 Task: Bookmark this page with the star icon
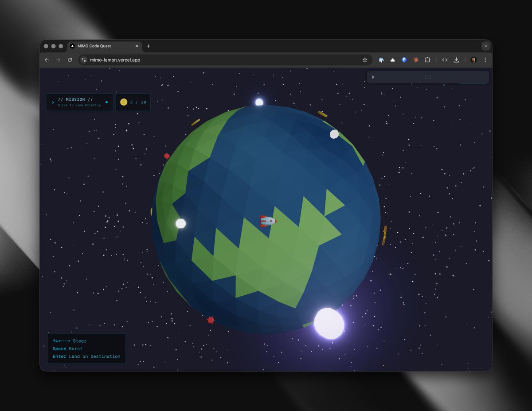365,60
